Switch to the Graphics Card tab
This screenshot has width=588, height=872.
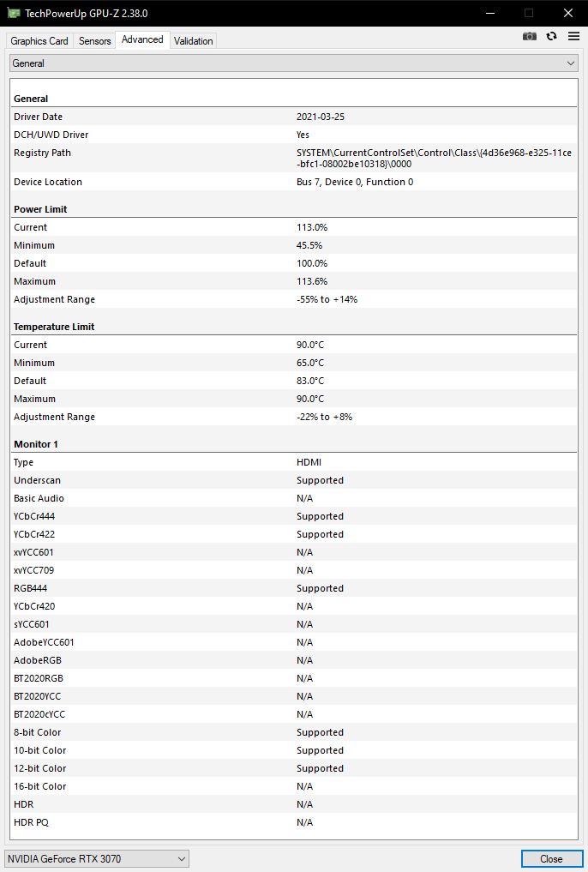(x=39, y=41)
